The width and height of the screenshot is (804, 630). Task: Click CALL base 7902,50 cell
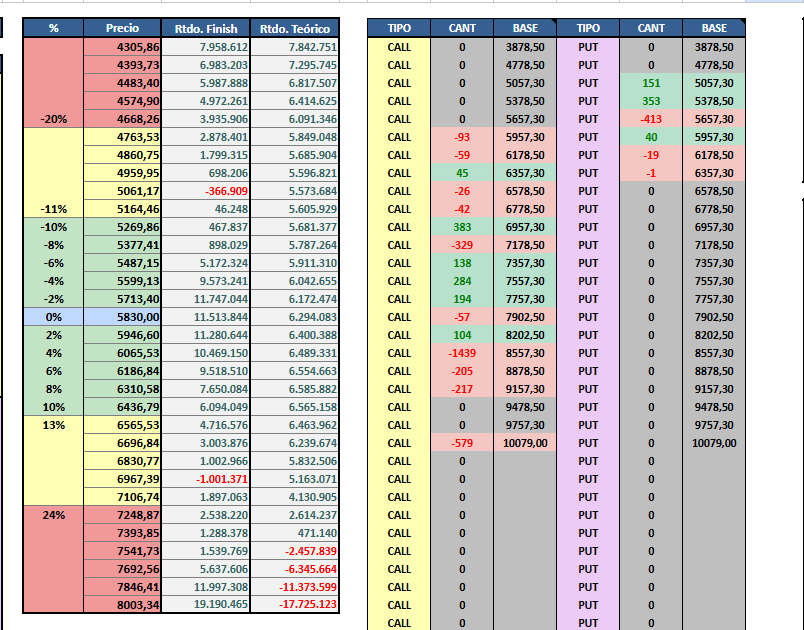point(525,317)
